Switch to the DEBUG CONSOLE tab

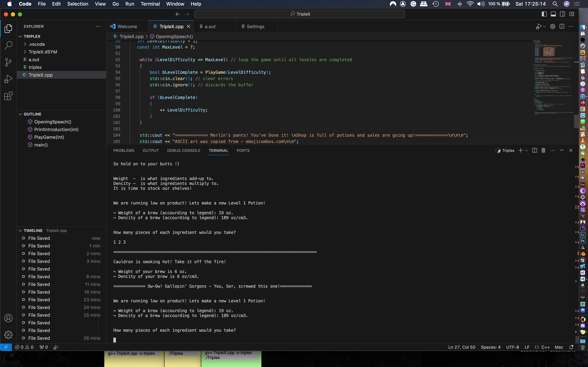coord(184,150)
